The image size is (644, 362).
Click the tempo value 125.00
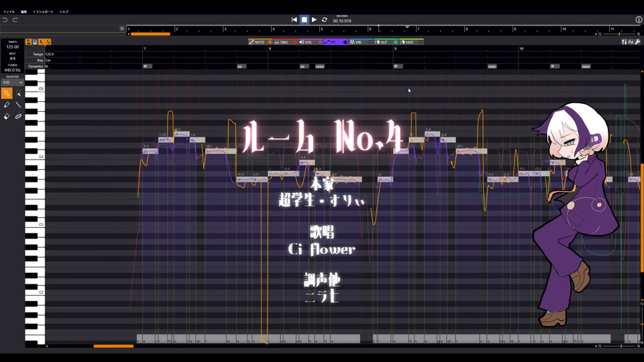[12, 47]
